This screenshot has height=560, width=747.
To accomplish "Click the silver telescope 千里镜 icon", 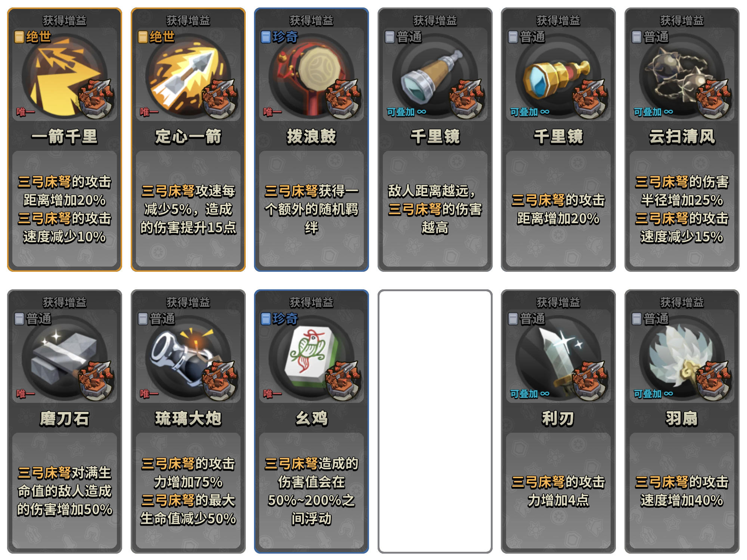I will tap(435, 76).
